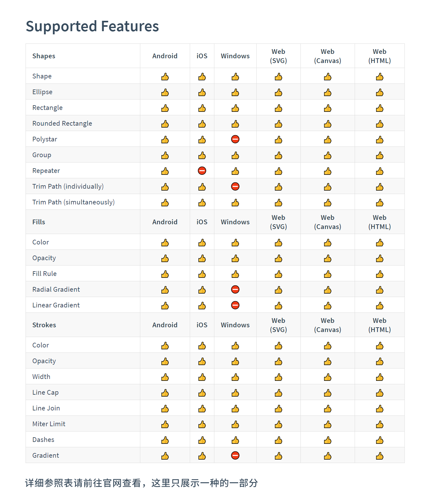The width and height of the screenshot is (430, 504).
Task: Click the top Web (Canvas) column header
Action: [x=328, y=56]
